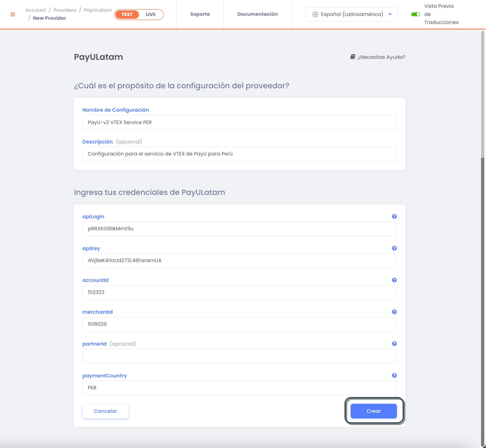Screen dimensions: 486x448
Task: Focus the accountId input field
Action: [x=239, y=292]
